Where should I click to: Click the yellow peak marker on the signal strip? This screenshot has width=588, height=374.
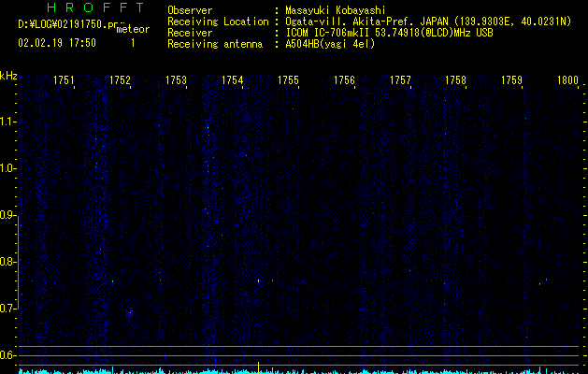coord(258,367)
